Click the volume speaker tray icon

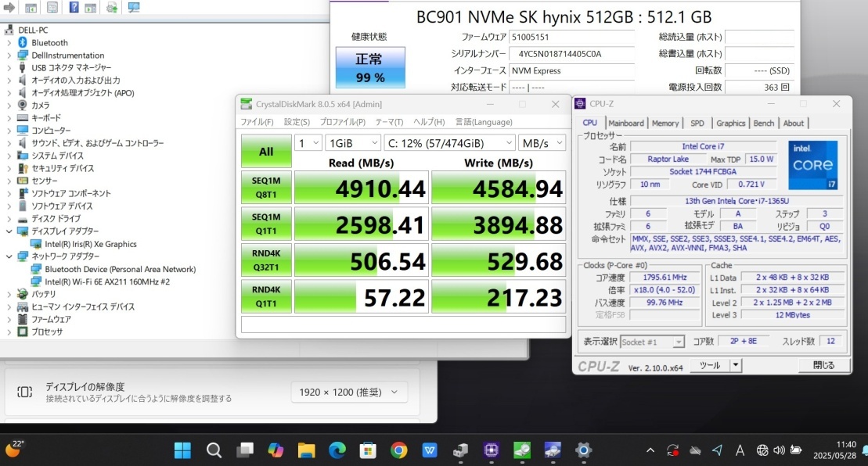point(779,450)
